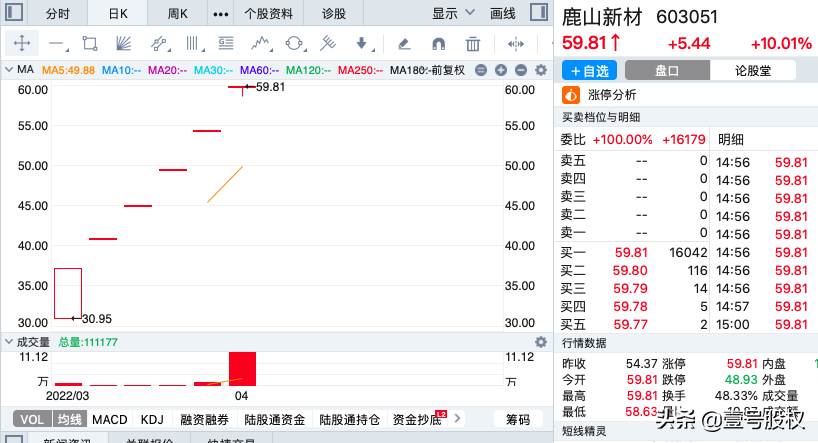The width and height of the screenshot is (818, 443).
Task: Switch to the 日K tab
Action: click(x=118, y=14)
